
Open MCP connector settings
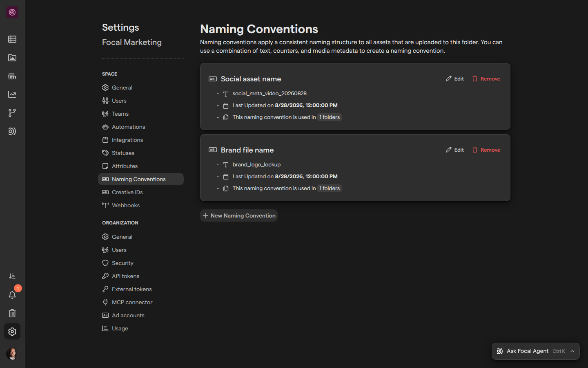tap(141, 302)
